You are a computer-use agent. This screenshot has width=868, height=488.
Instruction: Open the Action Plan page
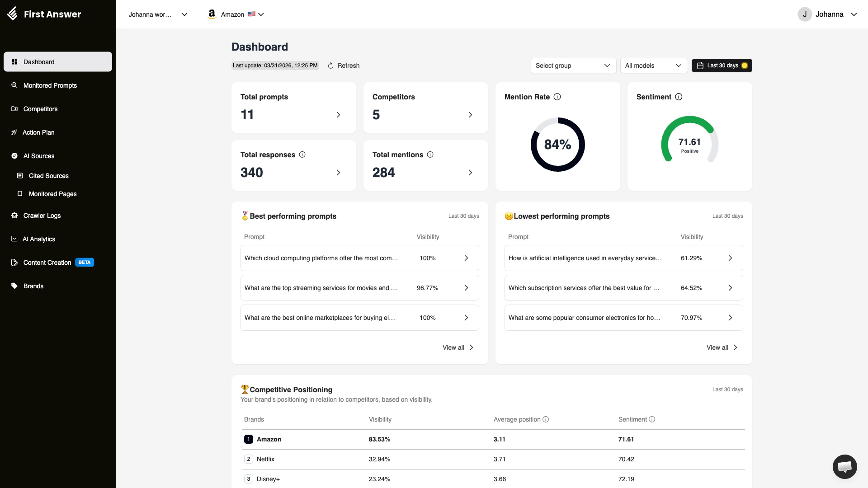(x=38, y=132)
